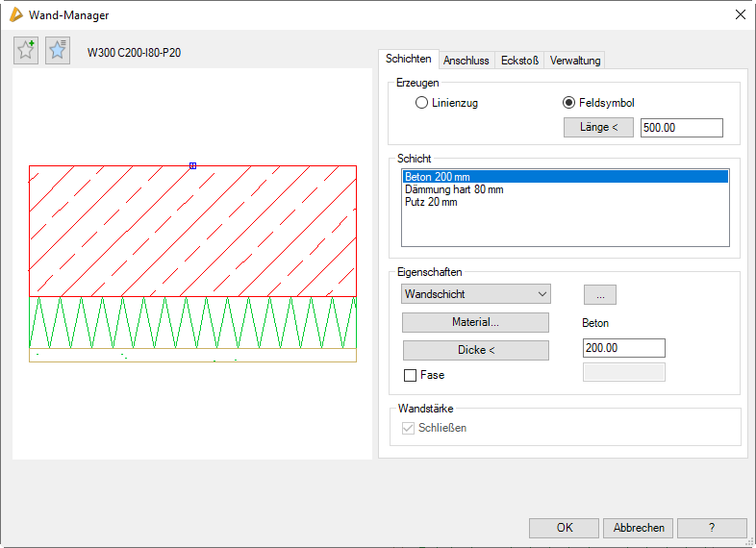This screenshot has width=756, height=548.
Task: Go to the Verwaltung tab
Action: [575, 61]
